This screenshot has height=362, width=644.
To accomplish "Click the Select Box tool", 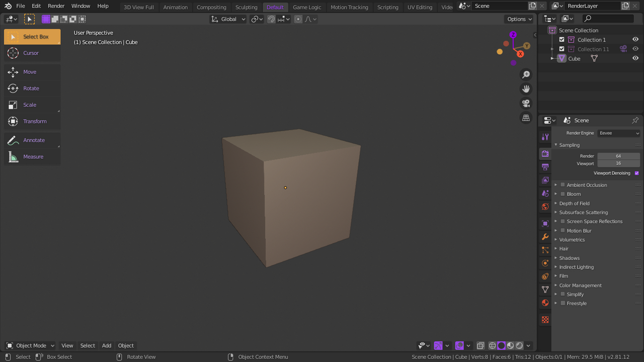I will click(32, 37).
